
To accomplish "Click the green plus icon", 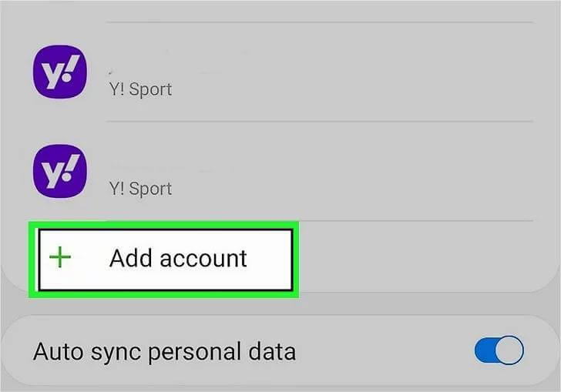I will (x=59, y=257).
